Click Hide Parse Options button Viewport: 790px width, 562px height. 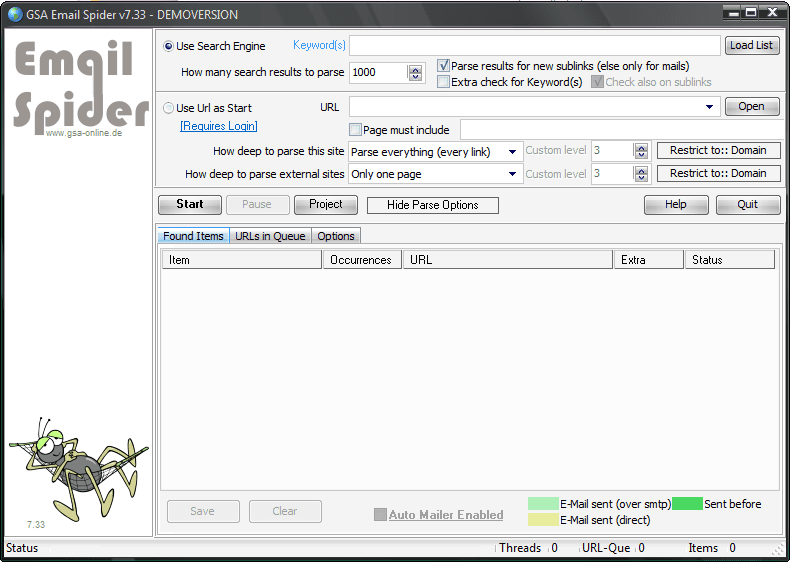point(433,205)
